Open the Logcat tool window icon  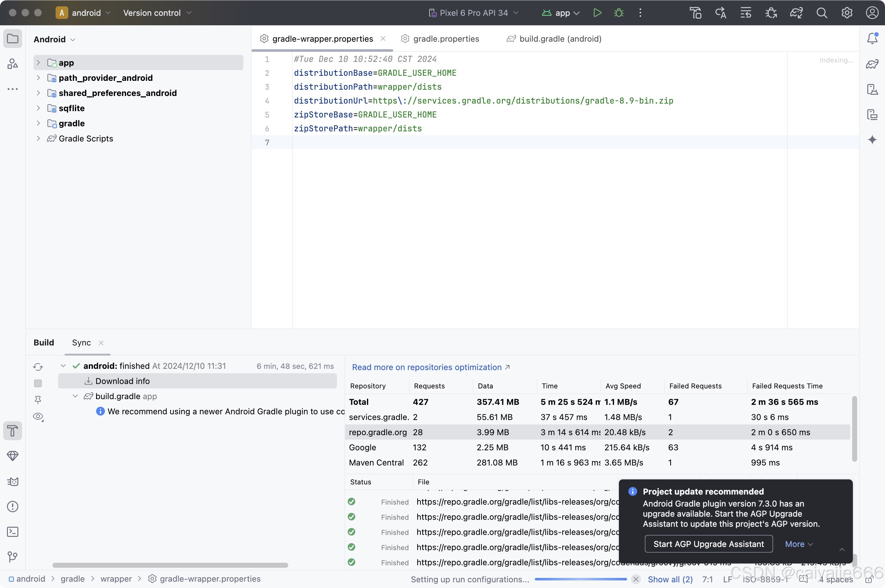(x=12, y=481)
